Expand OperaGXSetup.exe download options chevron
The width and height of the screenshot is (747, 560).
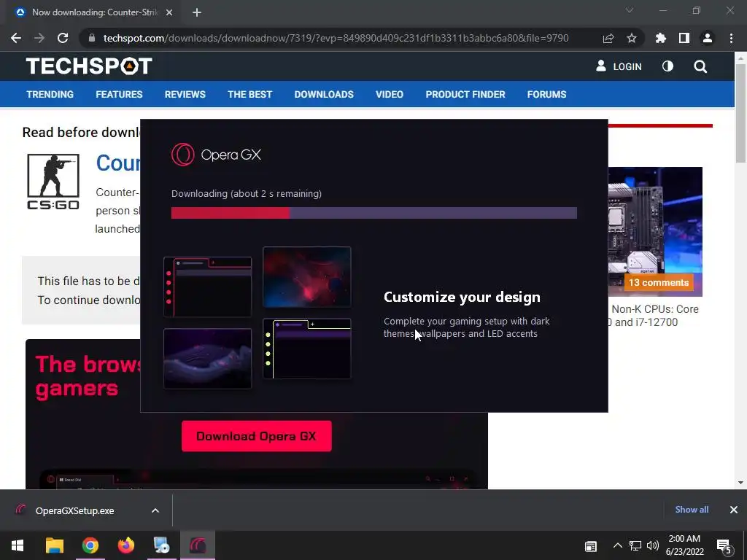pos(155,510)
